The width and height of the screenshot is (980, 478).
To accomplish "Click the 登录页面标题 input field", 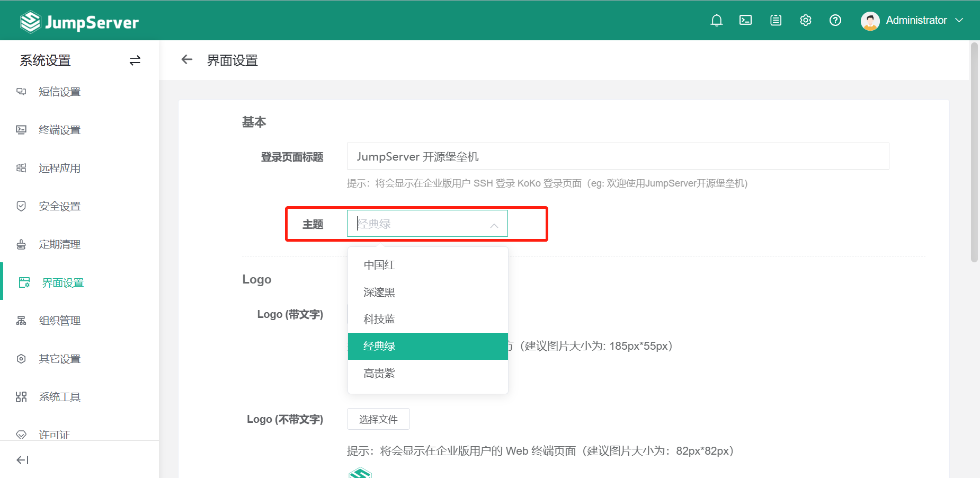I will point(617,156).
